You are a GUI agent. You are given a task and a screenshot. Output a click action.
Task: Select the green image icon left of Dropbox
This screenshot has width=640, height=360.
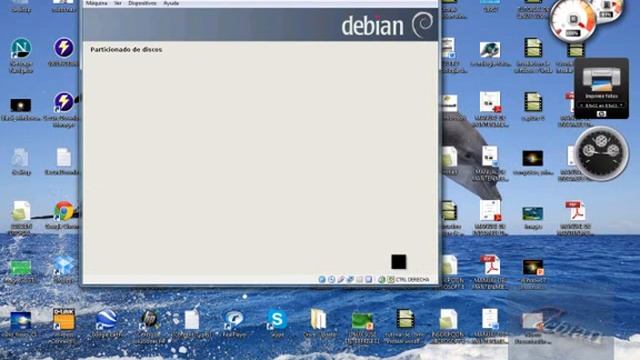20,268
